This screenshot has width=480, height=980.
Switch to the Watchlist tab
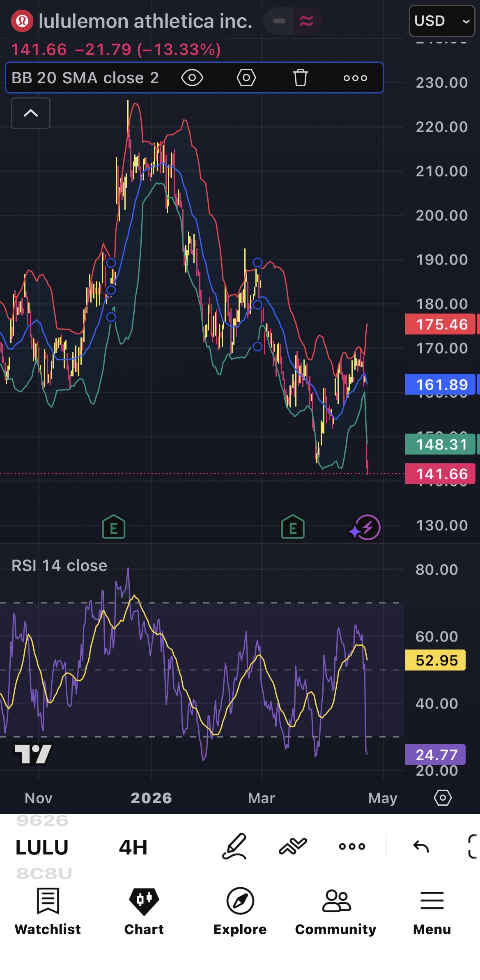tap(48, 911)
